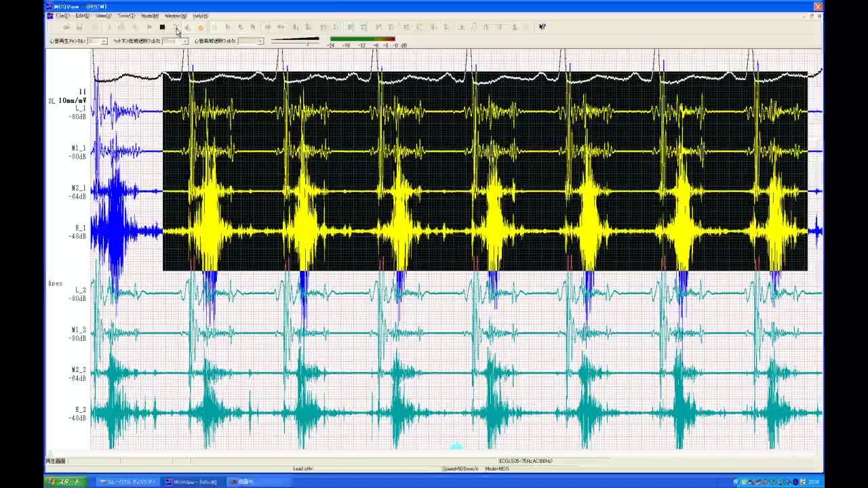The image size is (868, 488).
Task: Click inside the black highlighted waveform selection
Action: 485,169
